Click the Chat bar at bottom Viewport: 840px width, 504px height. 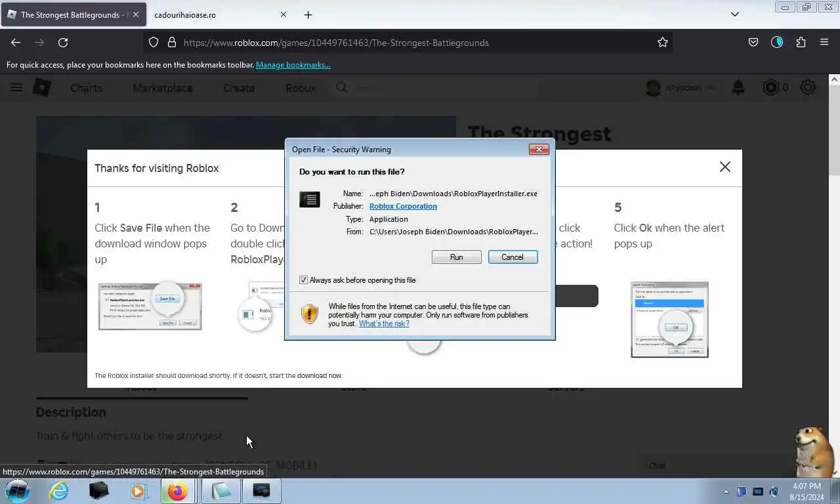point(718,465)
